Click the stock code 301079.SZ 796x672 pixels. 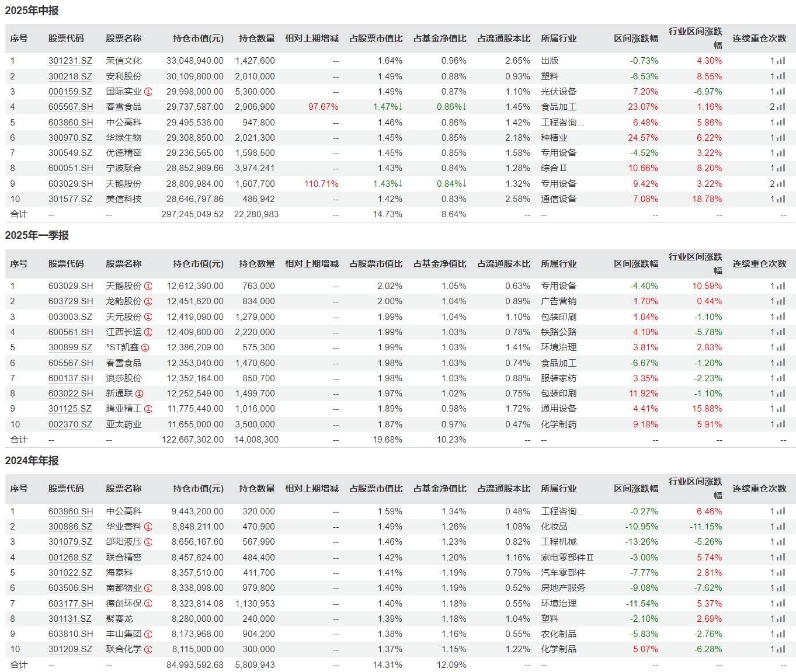[70, 542]
